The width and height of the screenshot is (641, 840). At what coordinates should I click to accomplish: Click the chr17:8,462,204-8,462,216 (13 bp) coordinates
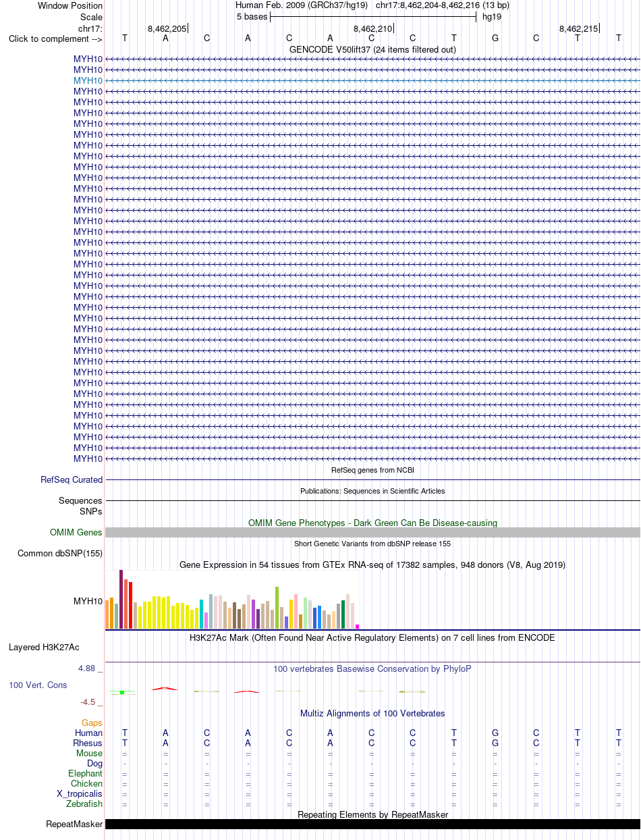(443, 5)
